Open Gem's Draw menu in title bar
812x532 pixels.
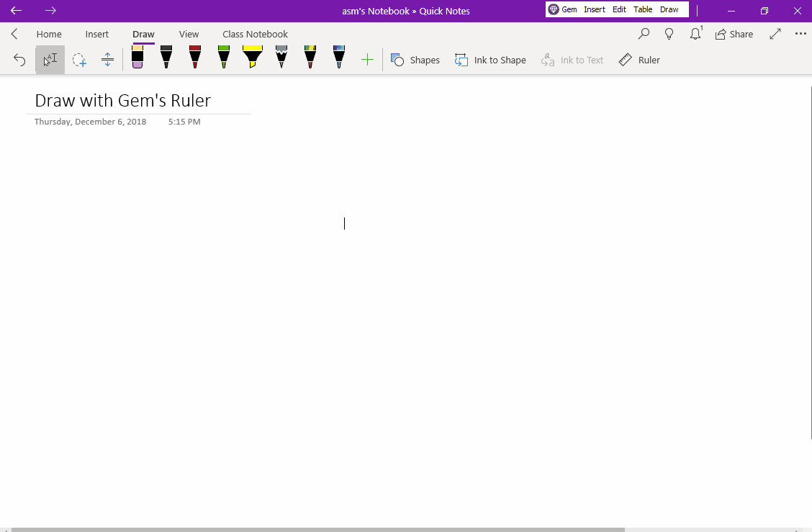click(x=669, y=9)
